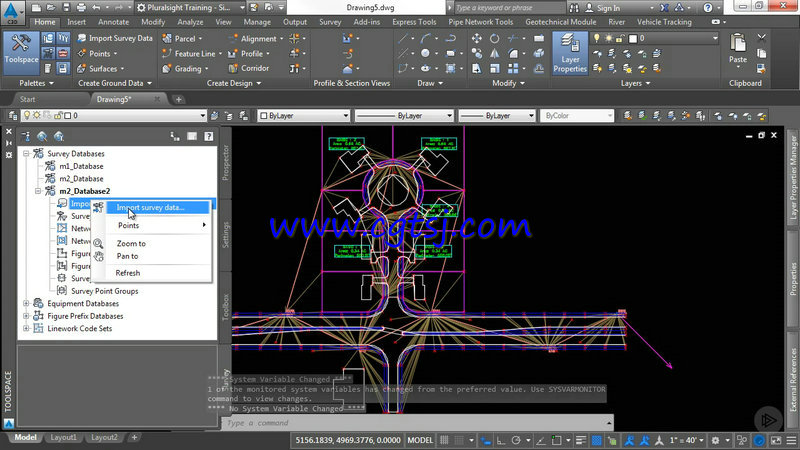Click the Match Properties layer icon in toolbar
800x450 pixels.
click(628, 116)
